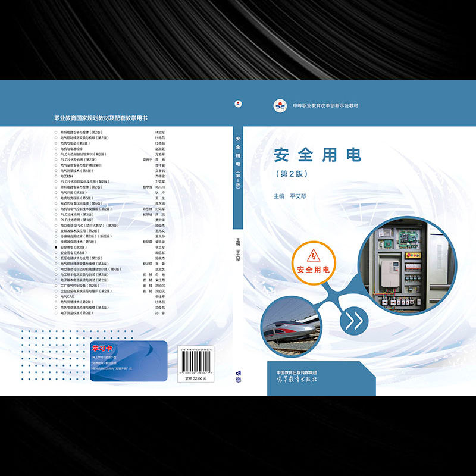Select the filled bullet beside 安全用电（第2版）
Viewport: 476px width, 476px height.
[x=56, y=248]
